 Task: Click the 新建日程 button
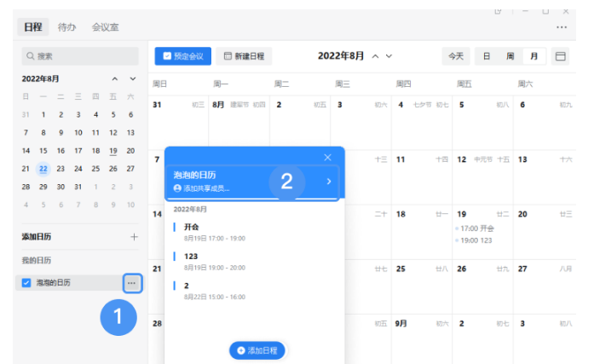(x=244, y=56)
